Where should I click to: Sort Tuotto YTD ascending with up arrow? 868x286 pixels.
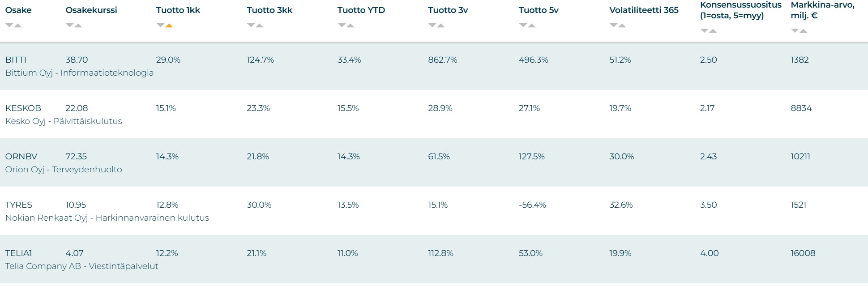351,26
